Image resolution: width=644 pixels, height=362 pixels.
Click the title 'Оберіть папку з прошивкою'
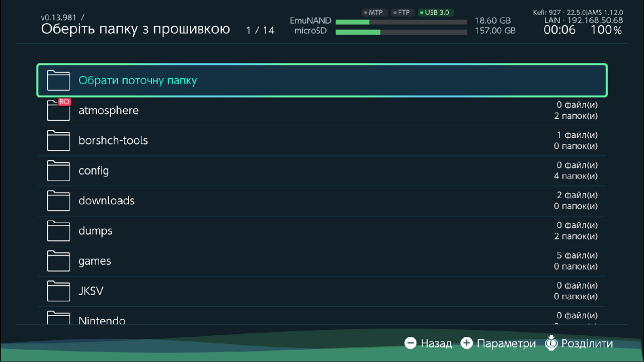pyautogui.click(x=135, y=29)
